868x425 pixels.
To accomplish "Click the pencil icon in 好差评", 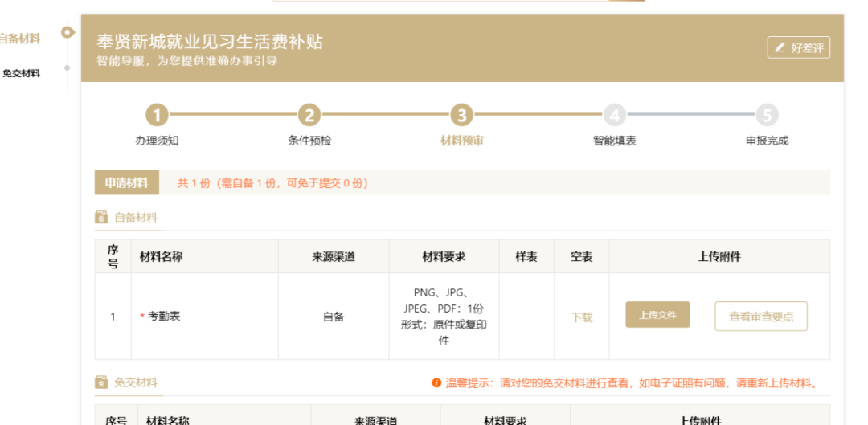I will pyautogui.click(x=780, y=47).
